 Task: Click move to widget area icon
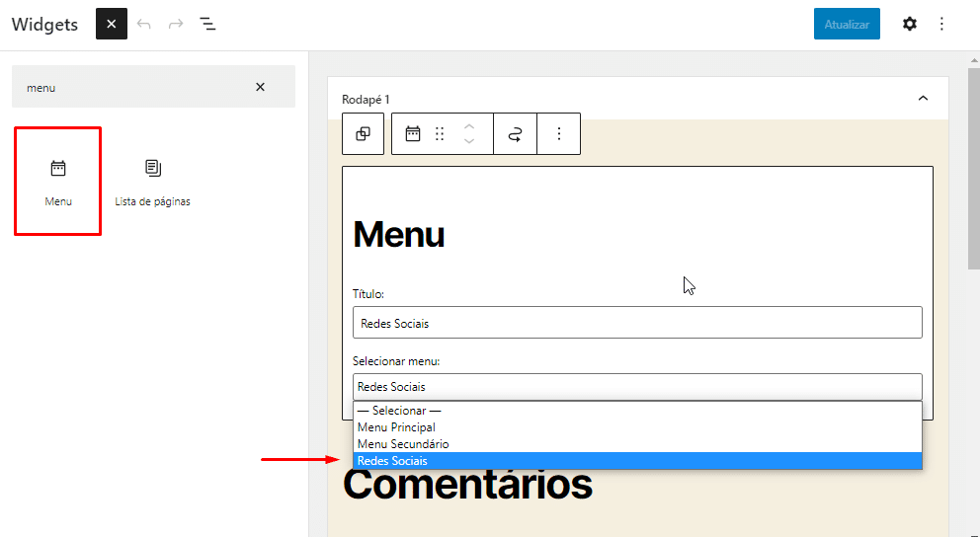coord(515,134)
